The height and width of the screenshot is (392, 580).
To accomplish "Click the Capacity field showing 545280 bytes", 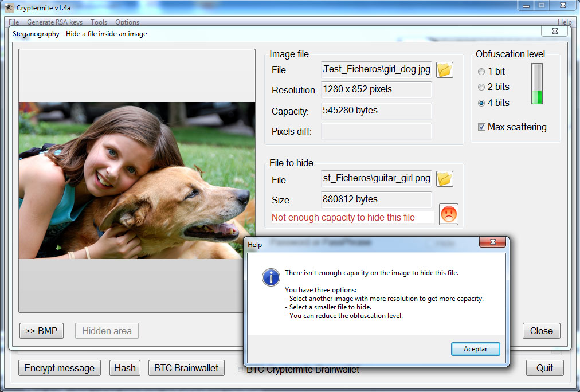I will click(x=377, y=111).
